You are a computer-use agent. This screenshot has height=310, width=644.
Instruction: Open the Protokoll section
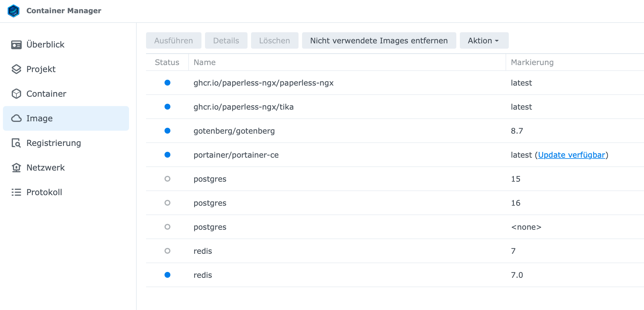click(66, 192)
